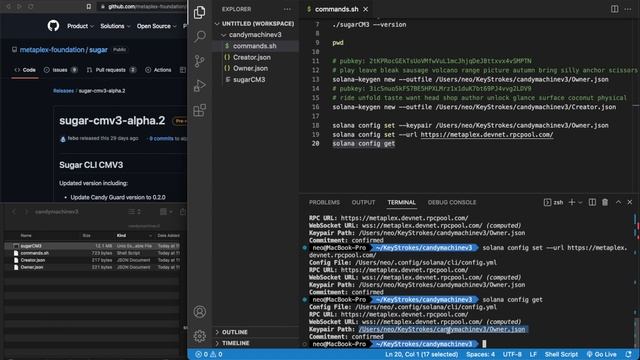Select the TERMINAL panel tab

[x=402, y=202]
